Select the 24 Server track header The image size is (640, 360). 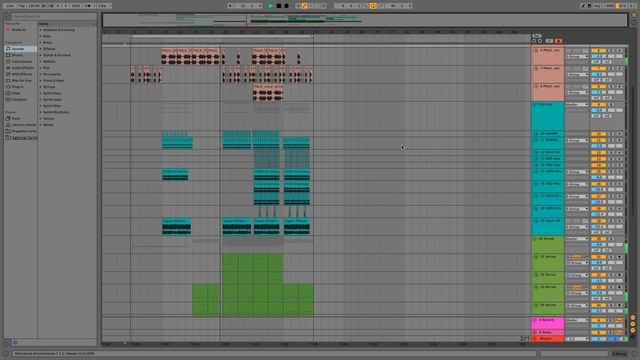(548, 309)
